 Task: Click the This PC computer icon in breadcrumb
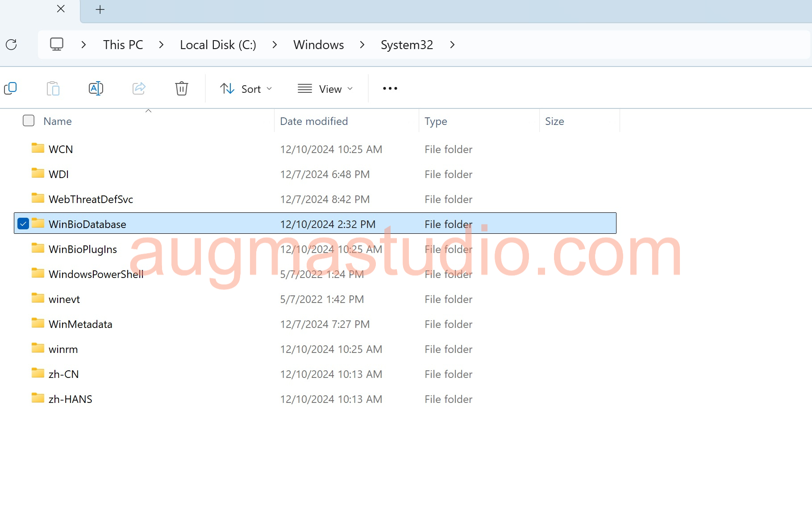(57, 44)
